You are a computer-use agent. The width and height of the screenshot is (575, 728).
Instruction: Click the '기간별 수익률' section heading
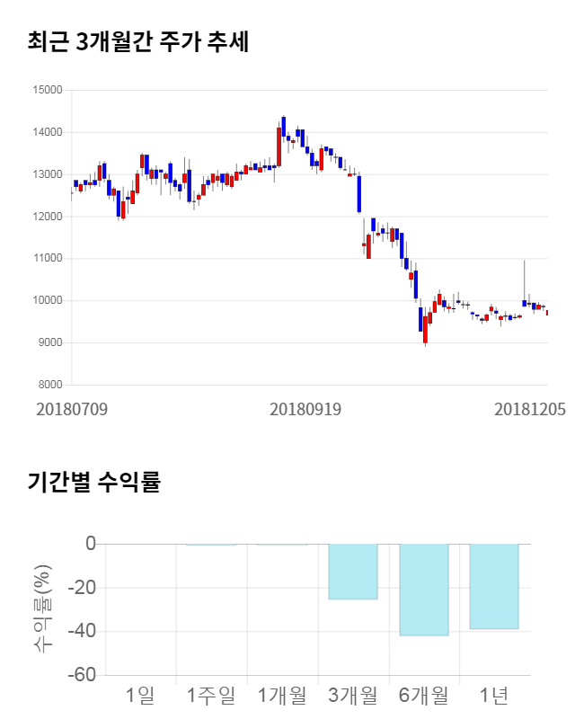coord(93,482)
